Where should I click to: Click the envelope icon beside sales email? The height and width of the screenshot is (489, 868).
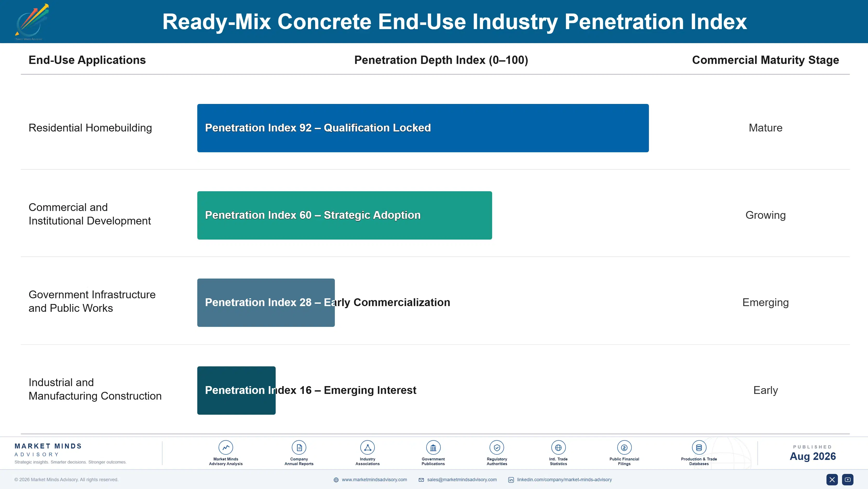coord(421,480)
